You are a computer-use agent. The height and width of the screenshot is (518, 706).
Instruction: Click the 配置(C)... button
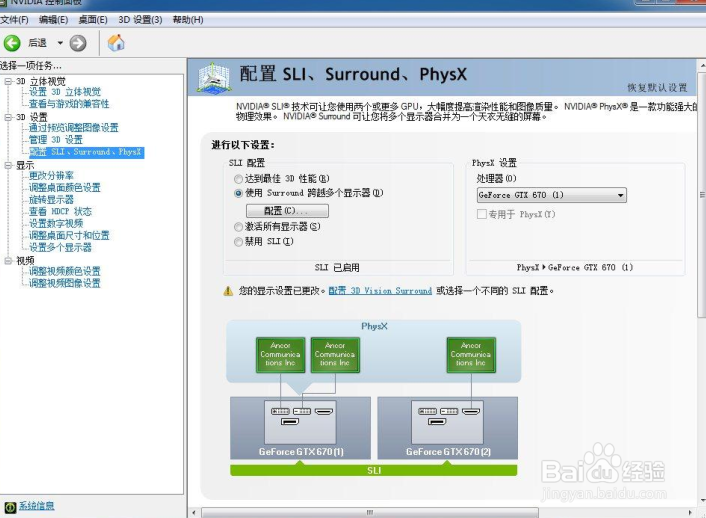coord(287,211)
